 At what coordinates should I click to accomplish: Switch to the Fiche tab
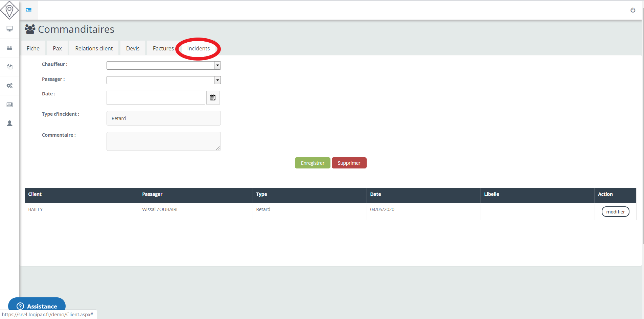pos(33,48)
